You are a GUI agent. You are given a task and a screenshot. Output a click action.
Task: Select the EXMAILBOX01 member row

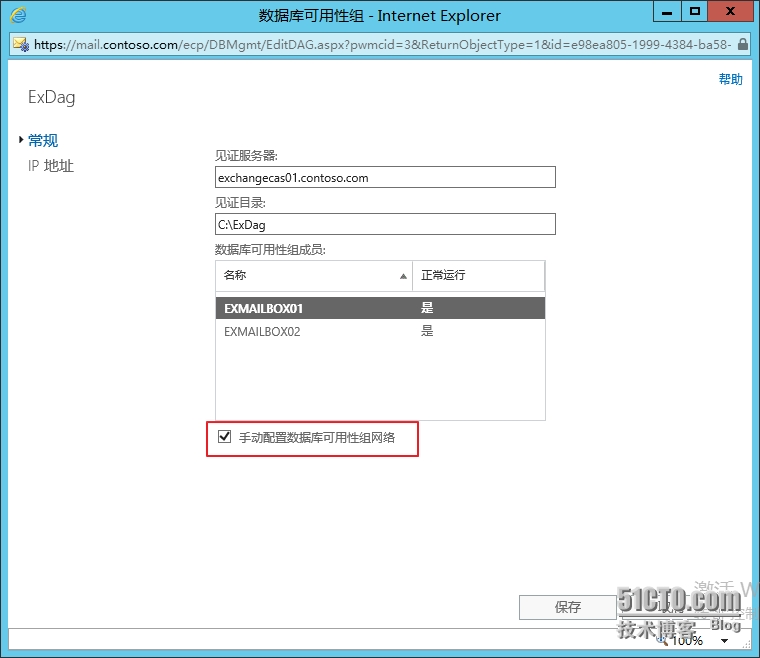tap(380, 308)
